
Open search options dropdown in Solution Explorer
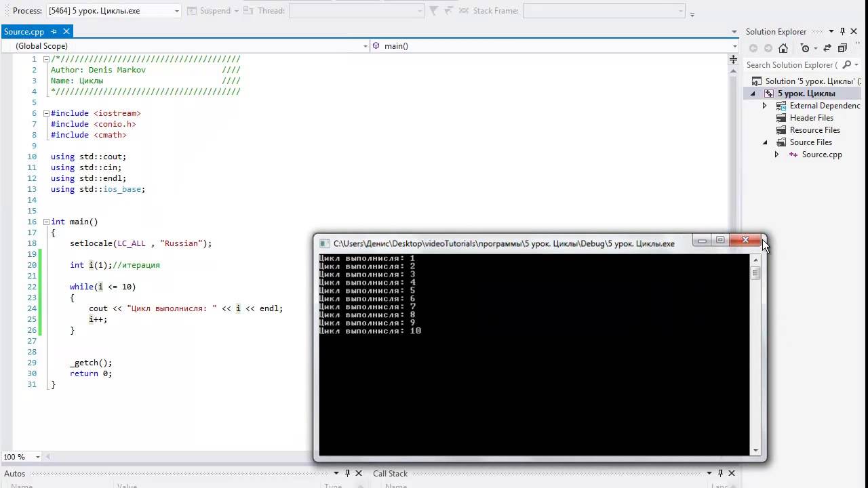[857, 65]
